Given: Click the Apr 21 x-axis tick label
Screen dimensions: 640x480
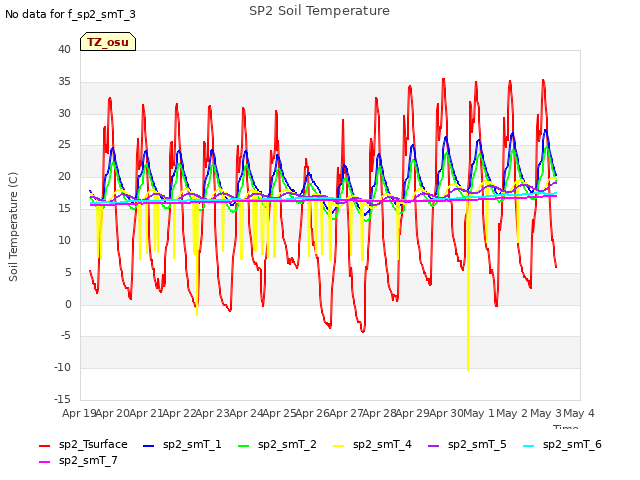Looking at the screenshot, I should tap(146, 413).
